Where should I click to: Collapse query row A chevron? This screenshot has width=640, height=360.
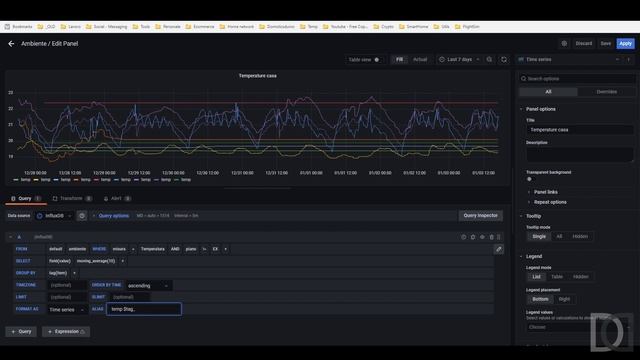[x=11, y=237]
